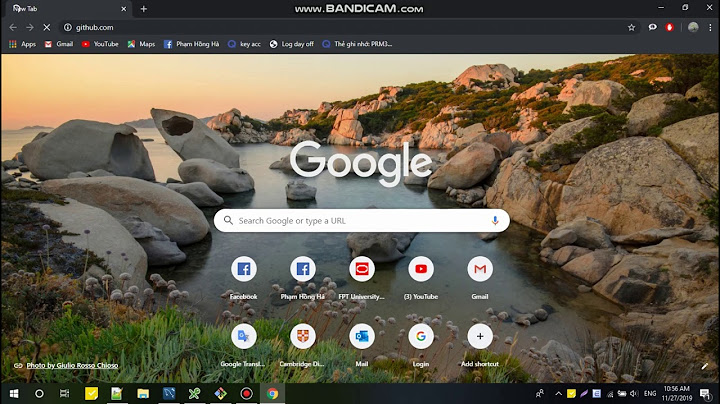Close the New Tab tab
The height and width of the screenshot is (404, 720).
coord(124,9)
